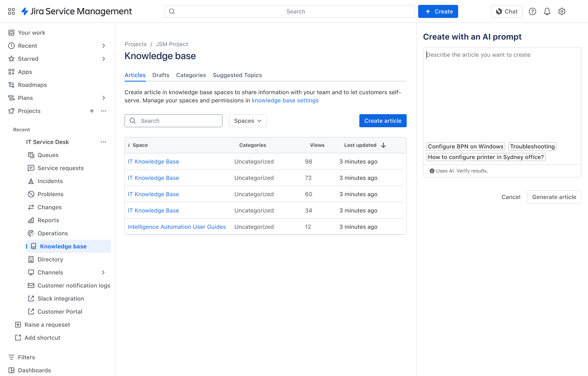Click the Generate article button
Screen dimensions: 588x376
pyautogui.click(x=554, y=197)
